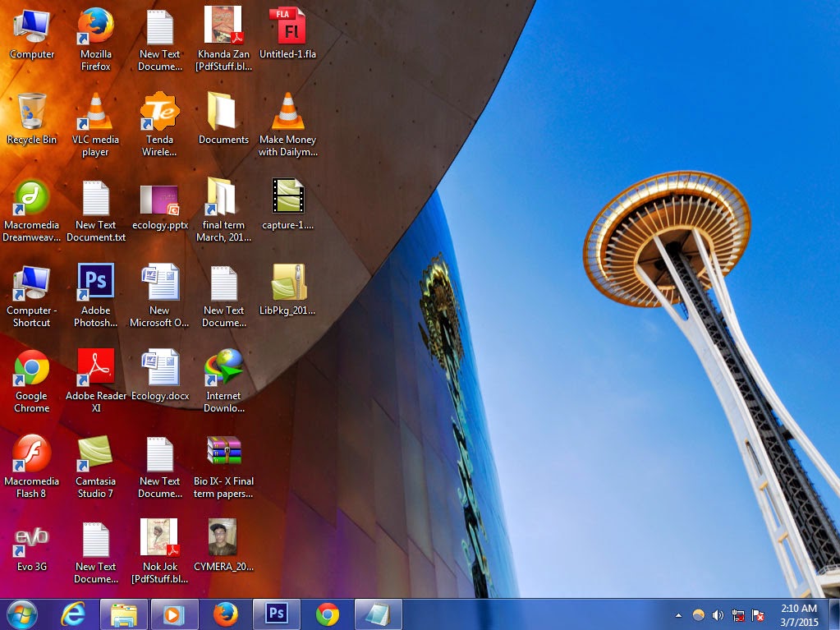Select the Recycle Bin icon
The width and height of the screenshot is (840, 630).
point(31,118)
